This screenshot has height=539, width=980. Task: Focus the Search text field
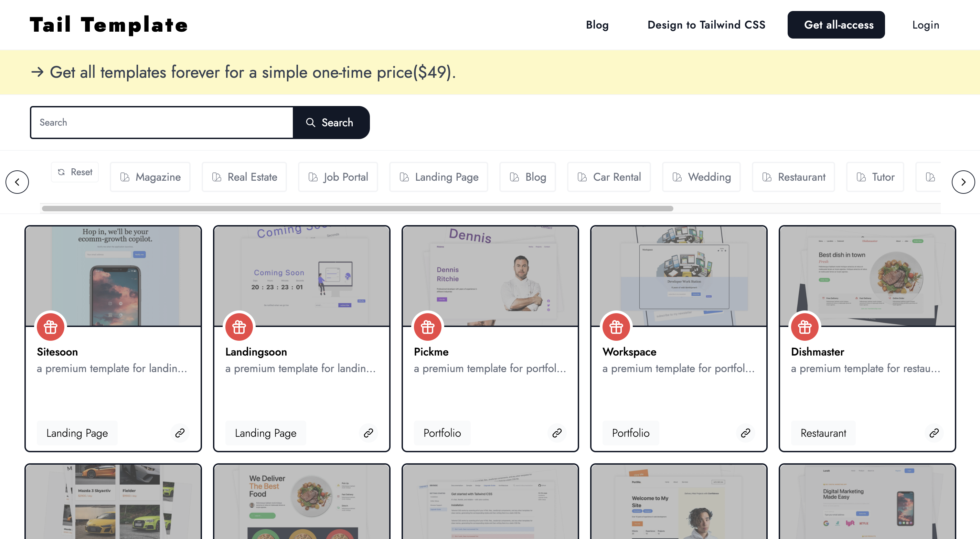coord(162,123)
